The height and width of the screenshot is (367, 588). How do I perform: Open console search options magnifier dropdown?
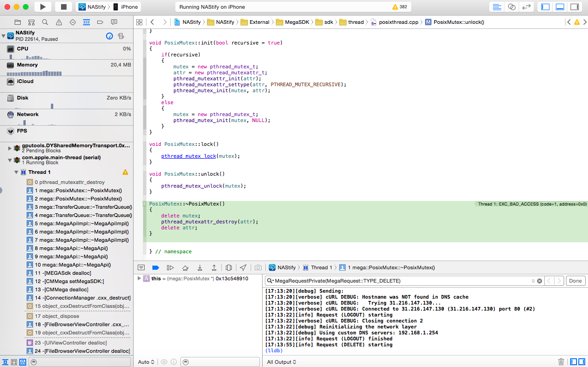tap(271, 281)
